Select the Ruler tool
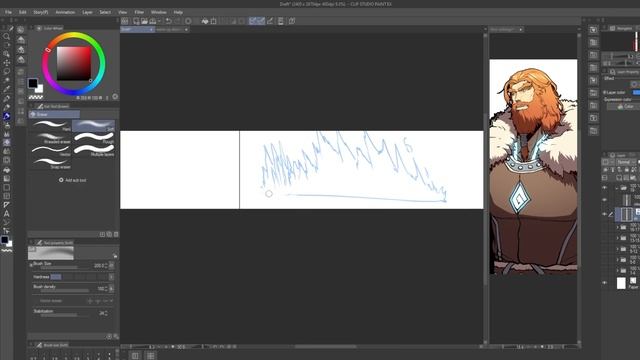This screenshot has height=360, width=640. [7, 205]
